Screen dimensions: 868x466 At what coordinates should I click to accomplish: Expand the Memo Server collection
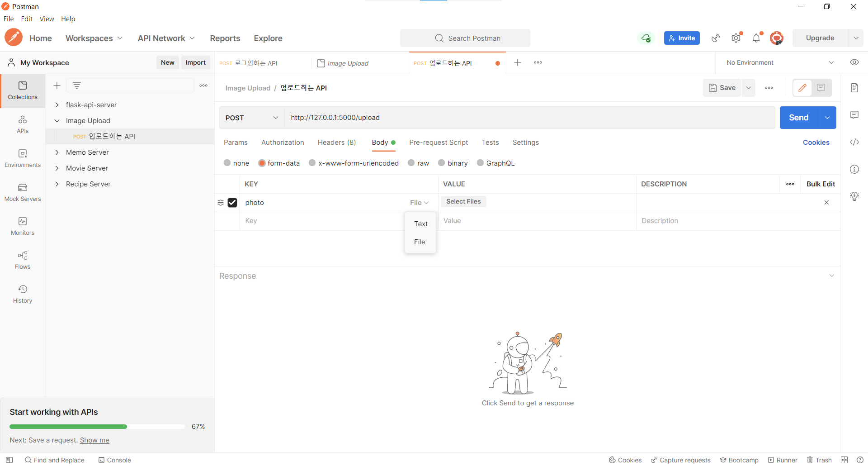[57, 152]
